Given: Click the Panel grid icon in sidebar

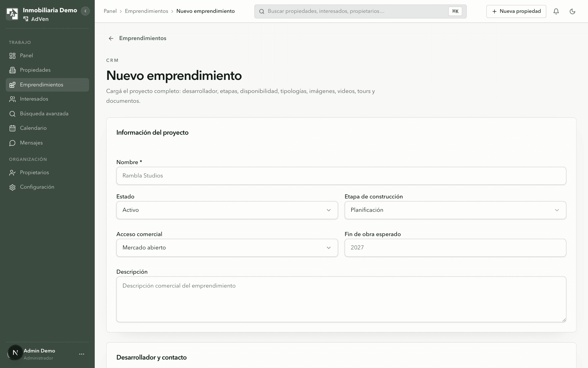Looking at the screenshot, I should click(x=12, y=56).
